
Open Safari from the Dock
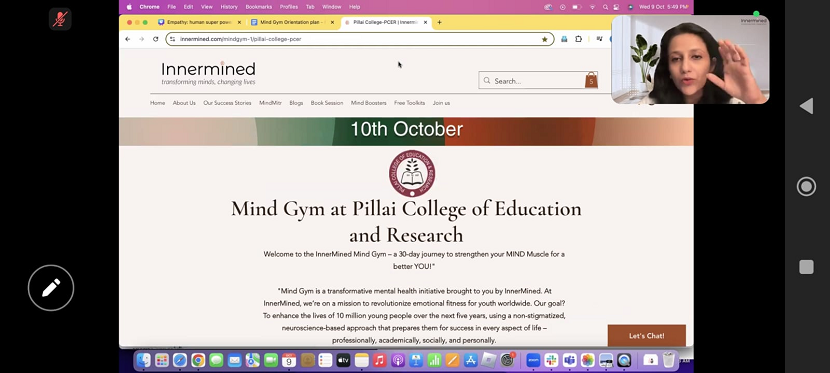[180, 360]
